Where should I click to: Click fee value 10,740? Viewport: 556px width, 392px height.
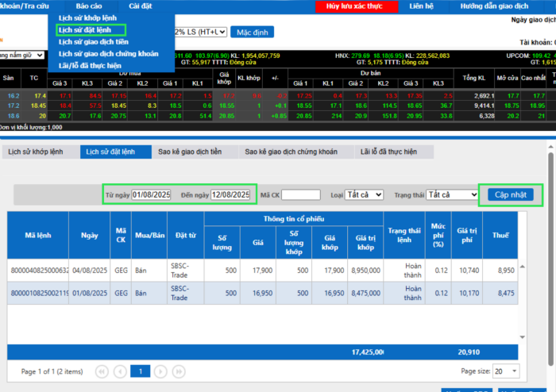click(469, 271)
